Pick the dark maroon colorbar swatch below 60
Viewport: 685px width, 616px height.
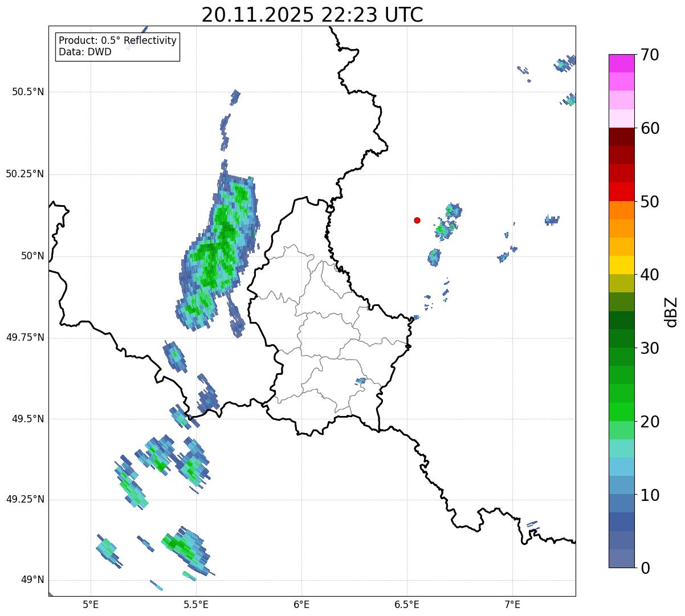[622, 137]
